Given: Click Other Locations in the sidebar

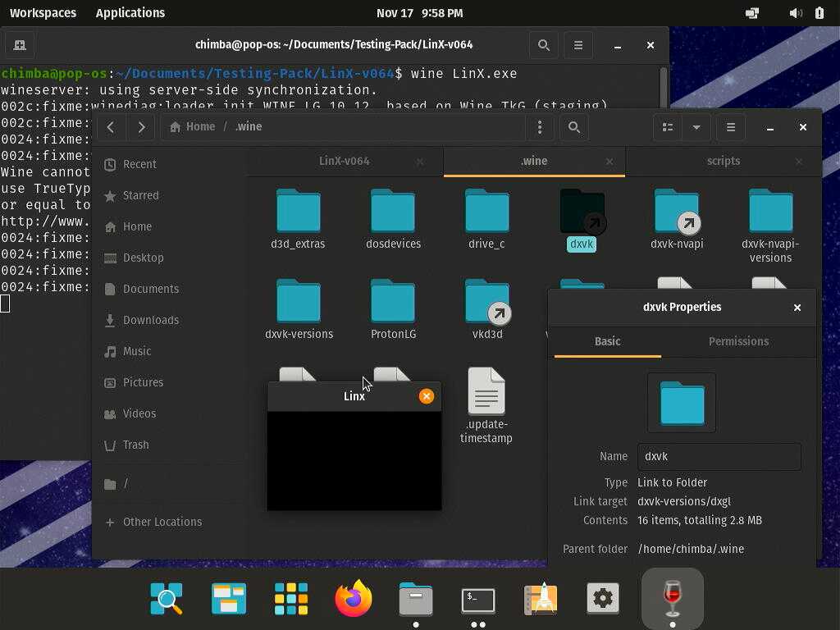Looking at the screenshot, I should tap(162, 522).
